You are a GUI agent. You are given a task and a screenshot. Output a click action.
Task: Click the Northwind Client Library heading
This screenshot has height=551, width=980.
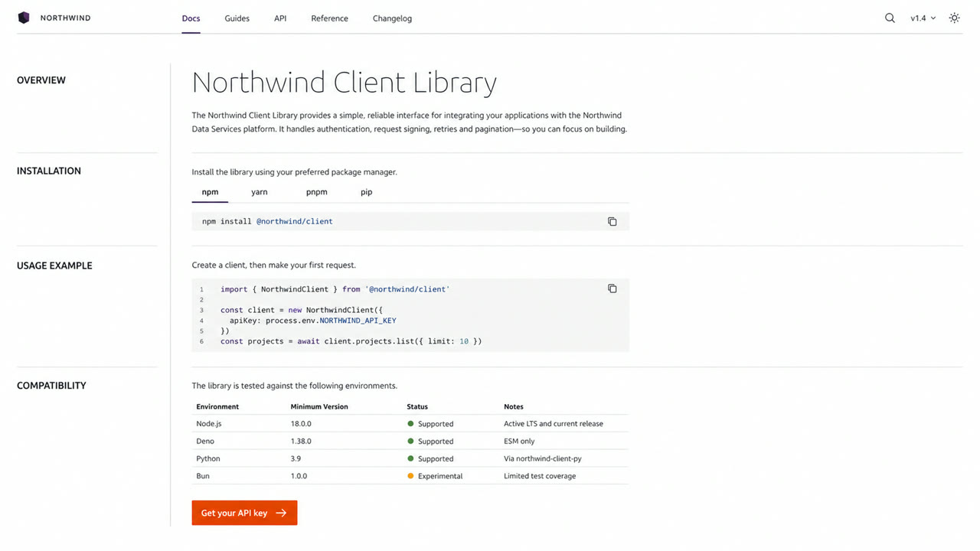point(345,83)
